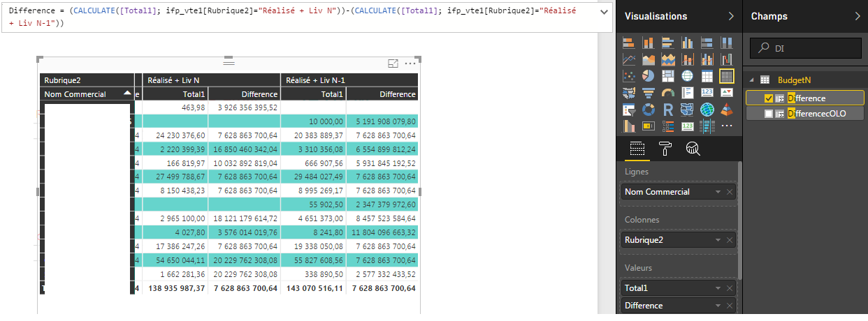Select the R script visual
Viewport: 868px width, 321px height.
point(667,109)
